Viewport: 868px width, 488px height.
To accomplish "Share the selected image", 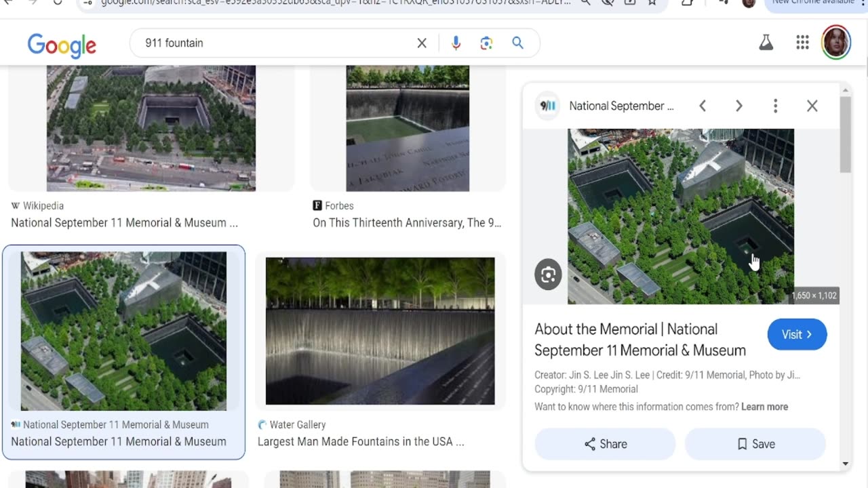I will point(605,444).
